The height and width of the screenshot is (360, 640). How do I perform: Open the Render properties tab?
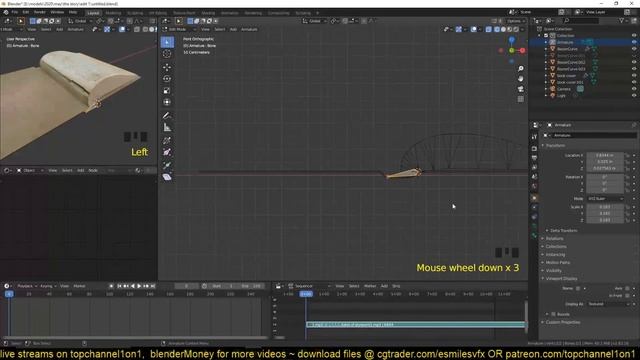534,149
